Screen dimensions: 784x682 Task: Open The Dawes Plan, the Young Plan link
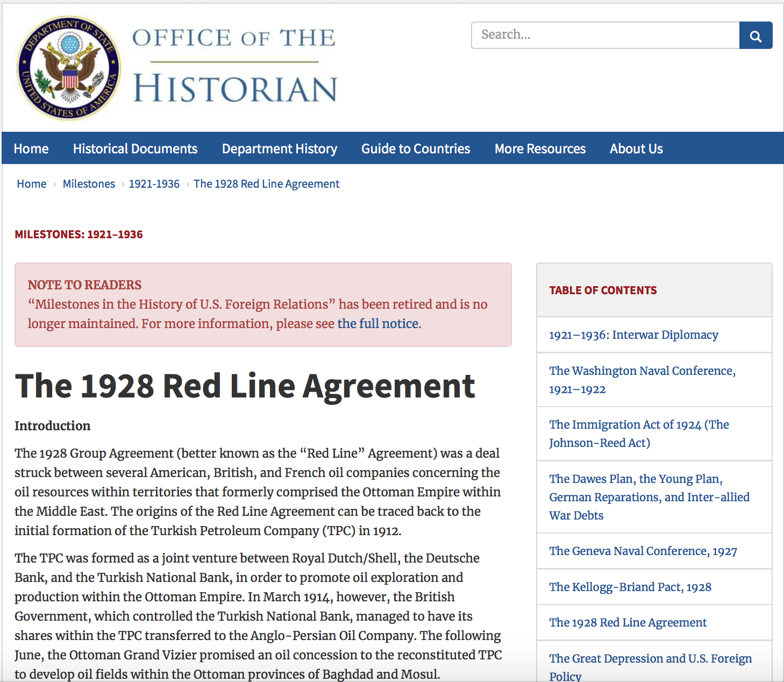coord(649,497)
